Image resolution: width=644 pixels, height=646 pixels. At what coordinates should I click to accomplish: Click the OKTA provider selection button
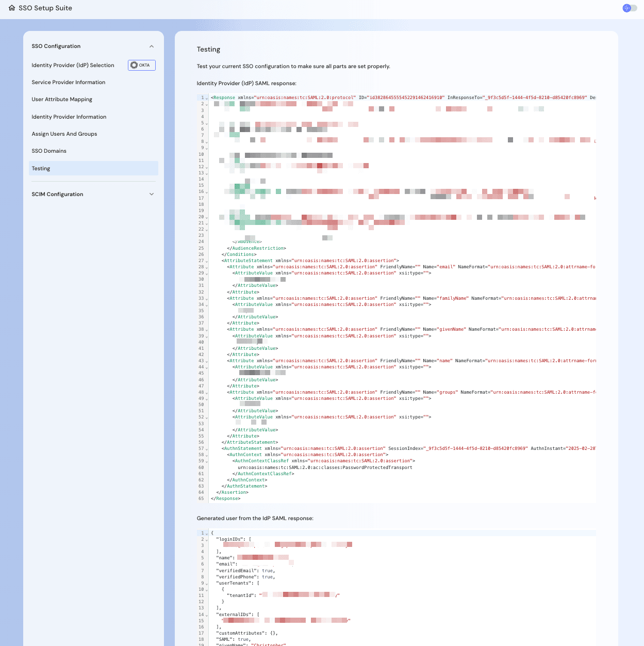pyautogui.click(x=141, y=65)
